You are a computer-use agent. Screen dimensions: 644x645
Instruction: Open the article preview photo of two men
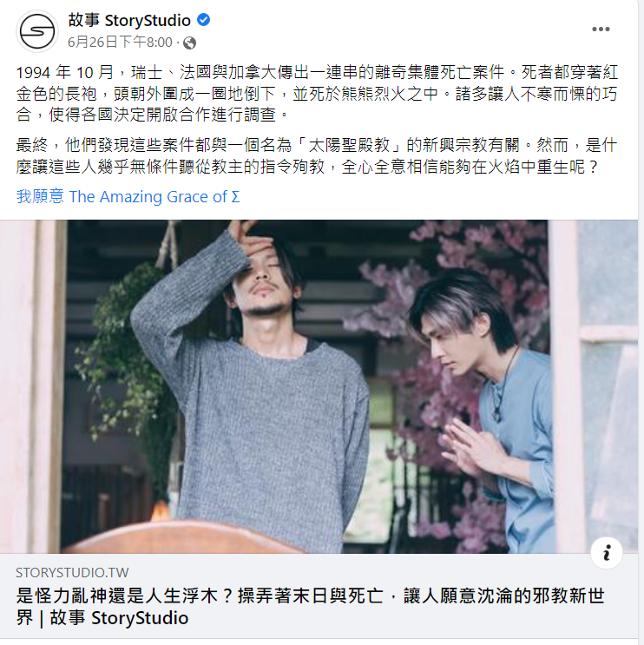click(319, 386)
